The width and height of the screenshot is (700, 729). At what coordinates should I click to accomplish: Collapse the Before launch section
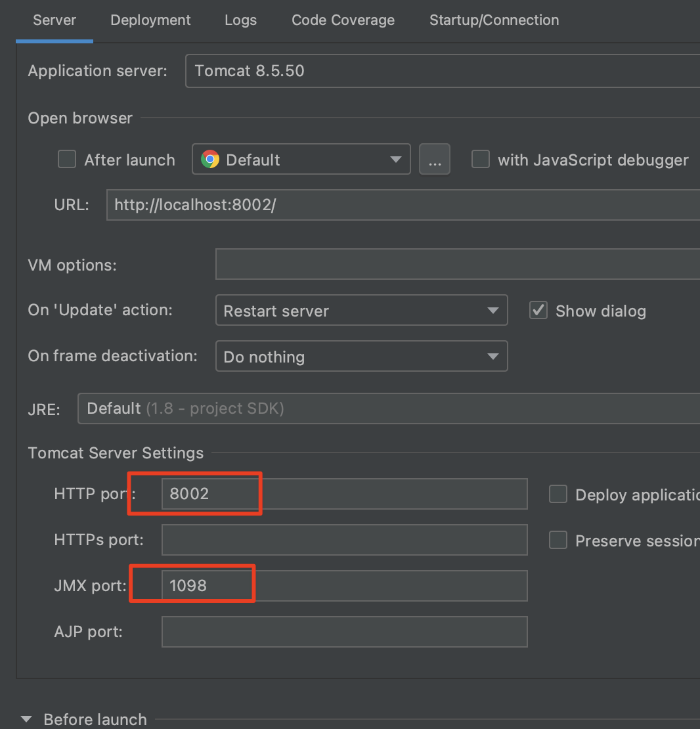[26, 719]
